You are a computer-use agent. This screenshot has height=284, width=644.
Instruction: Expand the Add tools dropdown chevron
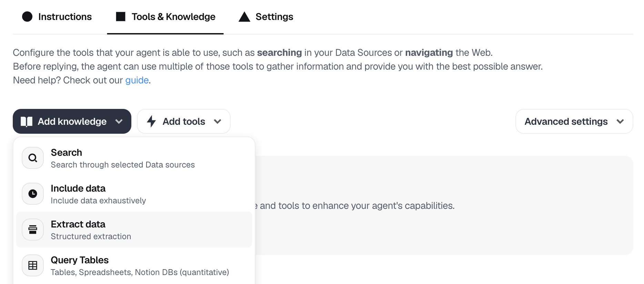(218, 121)
